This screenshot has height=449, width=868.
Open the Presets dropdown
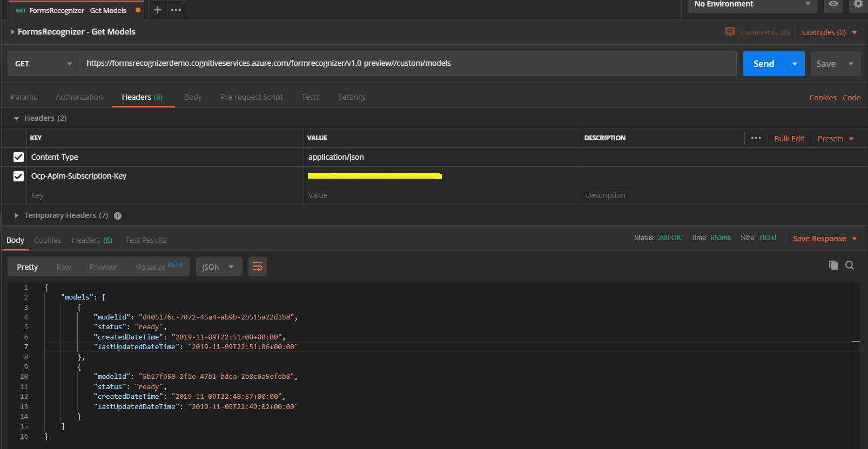tap(836, 139)
